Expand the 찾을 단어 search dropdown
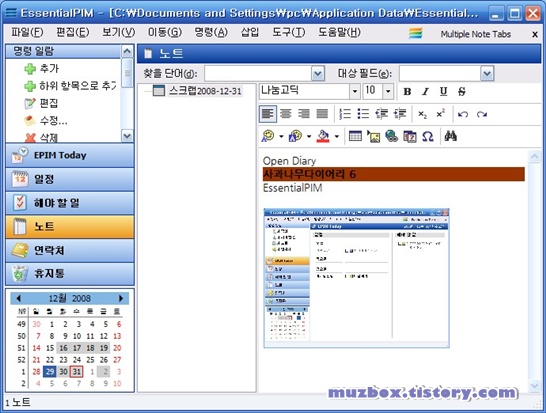The width and height of the screenshot is (546, 413). [318, 73]
